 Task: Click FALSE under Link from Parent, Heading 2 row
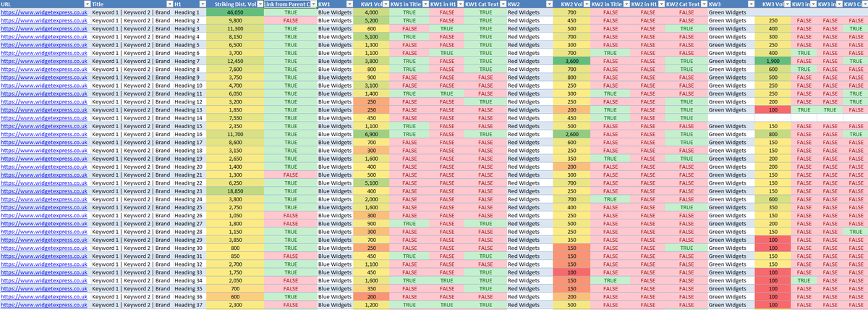290,21
